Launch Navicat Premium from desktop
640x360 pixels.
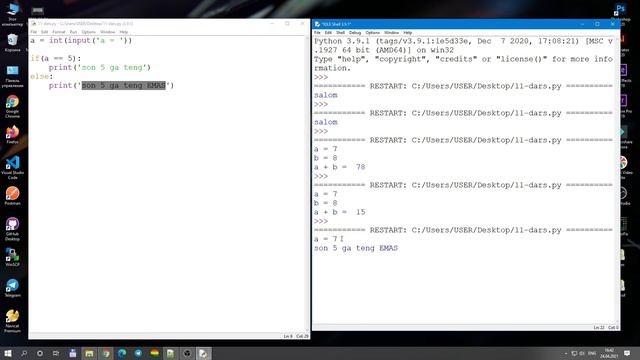coord(12,320)
